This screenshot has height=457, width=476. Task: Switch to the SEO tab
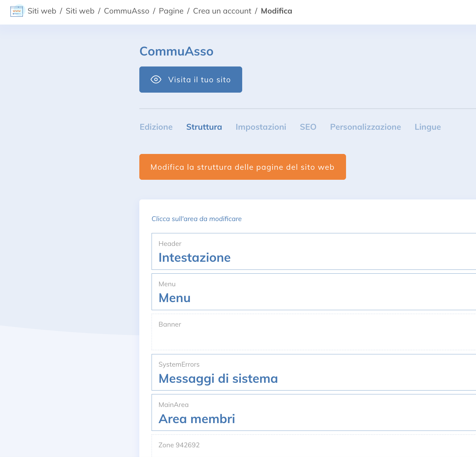pyautogui.click(x=308, y=127)
